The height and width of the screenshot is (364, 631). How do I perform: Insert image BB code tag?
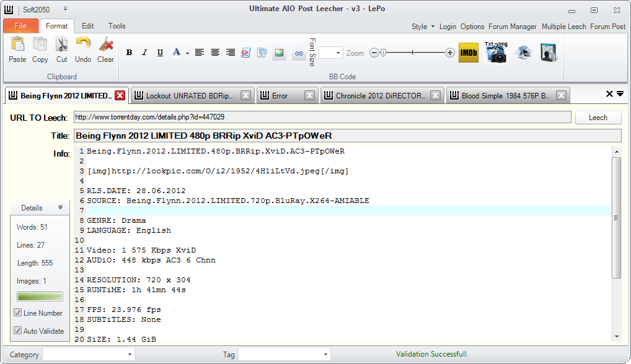click(x=279, y=53)
